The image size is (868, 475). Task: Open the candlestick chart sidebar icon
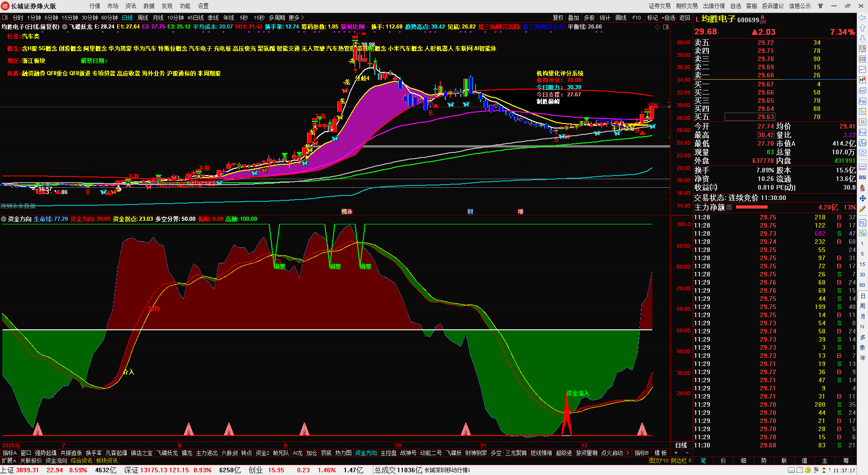(x=862, y=80)
